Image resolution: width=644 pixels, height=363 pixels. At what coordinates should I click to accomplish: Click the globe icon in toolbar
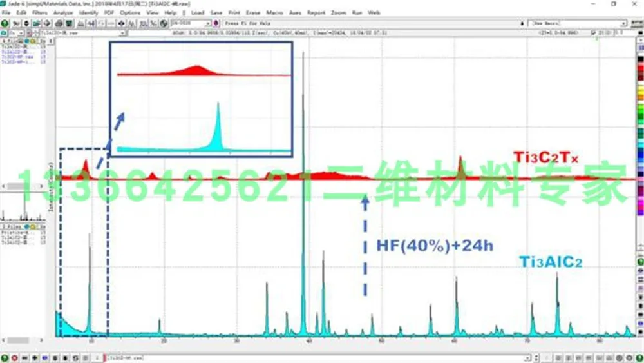[x=164, y=23]
